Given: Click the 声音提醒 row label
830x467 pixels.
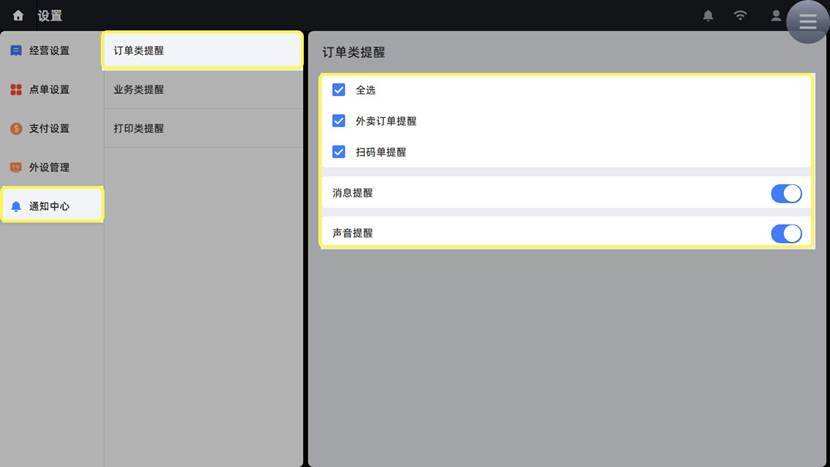Looking at the screenshot, I should (353, 233).
